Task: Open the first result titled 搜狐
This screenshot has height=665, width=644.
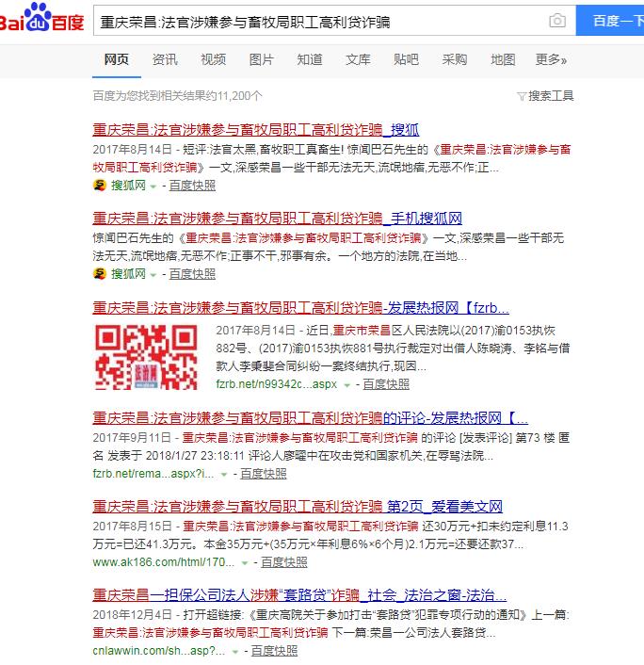Action: 255,130
